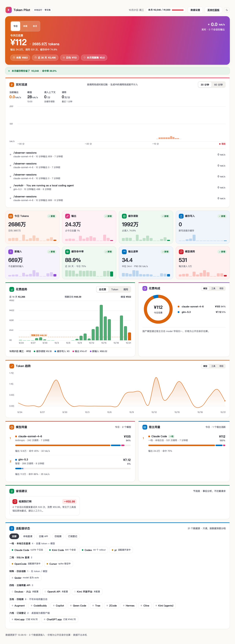Click the 宿主用量 panel icon
Screen dimensions: 235x644
coord(145,427)
